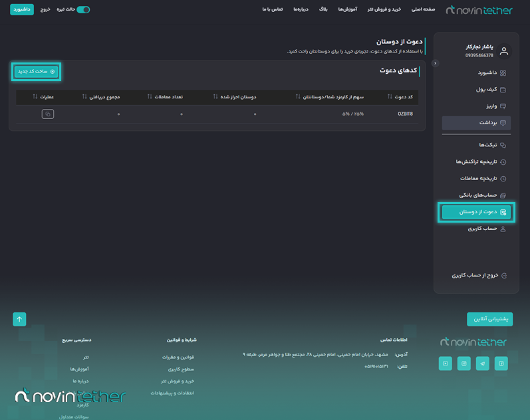
Task: Click the user avatar icon in sidebar
Action: pos(504,51)
